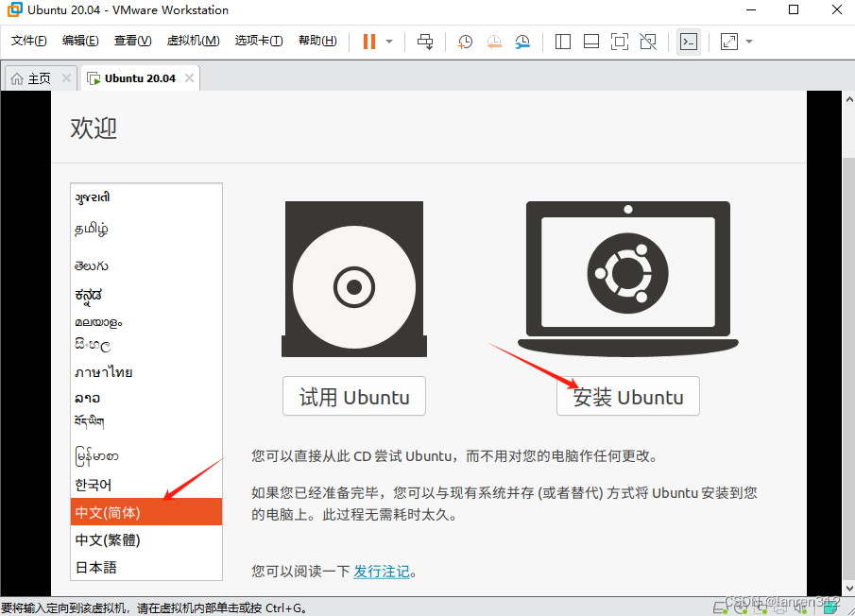Select ภาษาไทย in the language list
This screenshot has height=616, width=855.
point(146,372)
